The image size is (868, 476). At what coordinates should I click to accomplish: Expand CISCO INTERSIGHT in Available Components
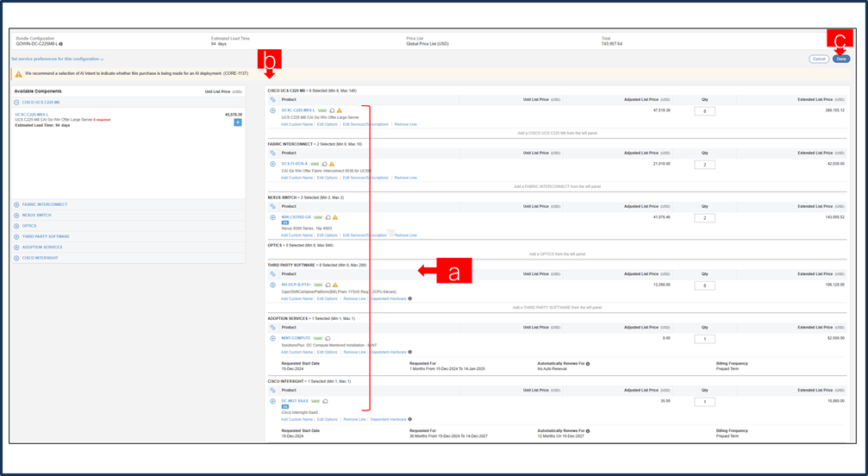click(x=16, y=258)
